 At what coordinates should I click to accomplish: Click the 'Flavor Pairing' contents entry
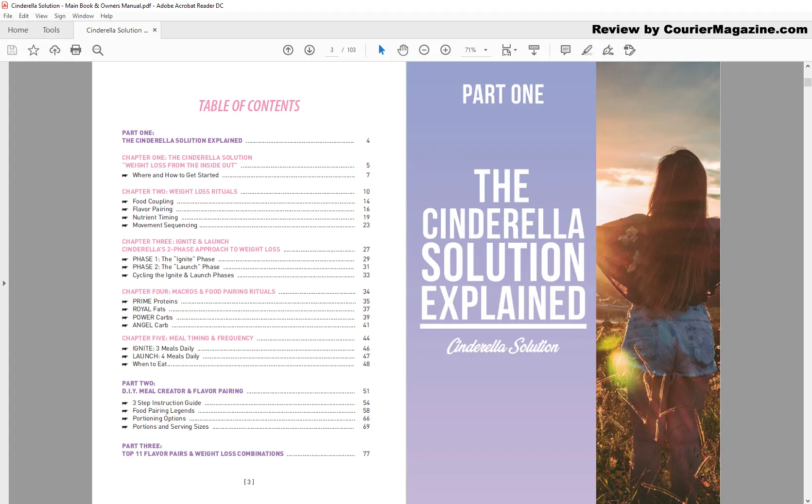[153, 209]
